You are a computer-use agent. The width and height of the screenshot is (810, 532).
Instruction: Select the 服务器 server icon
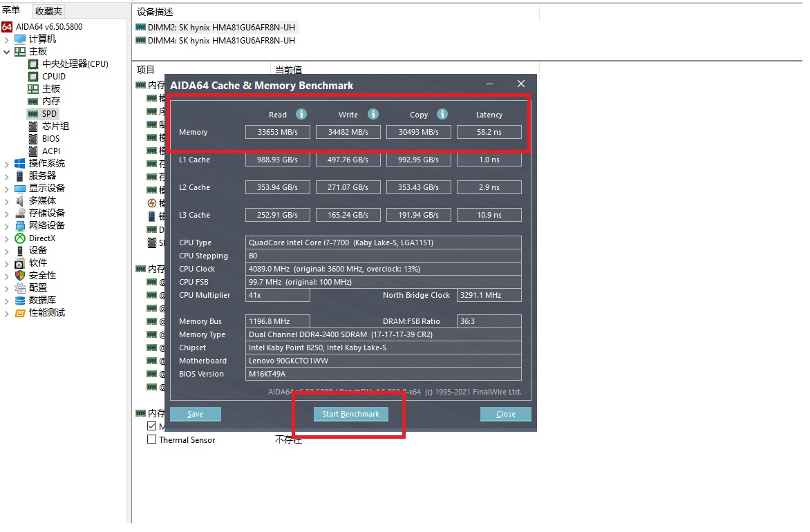coord(20,175)
